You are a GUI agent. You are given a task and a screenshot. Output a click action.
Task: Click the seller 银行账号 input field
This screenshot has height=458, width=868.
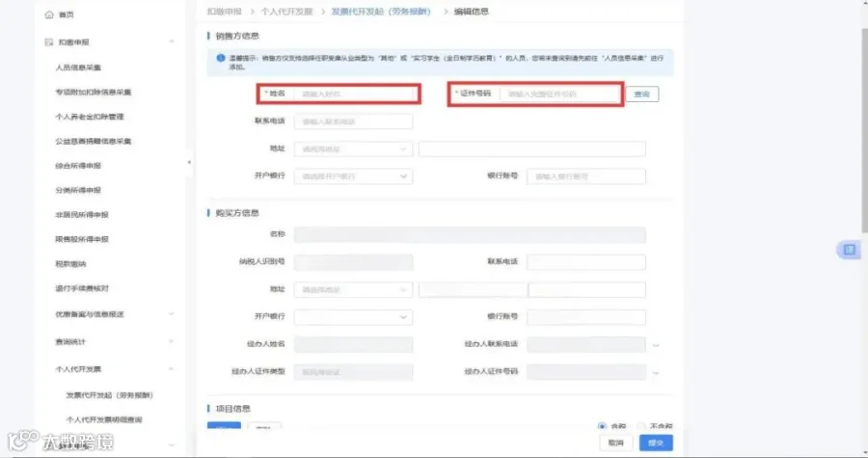(x=585, y=176)
